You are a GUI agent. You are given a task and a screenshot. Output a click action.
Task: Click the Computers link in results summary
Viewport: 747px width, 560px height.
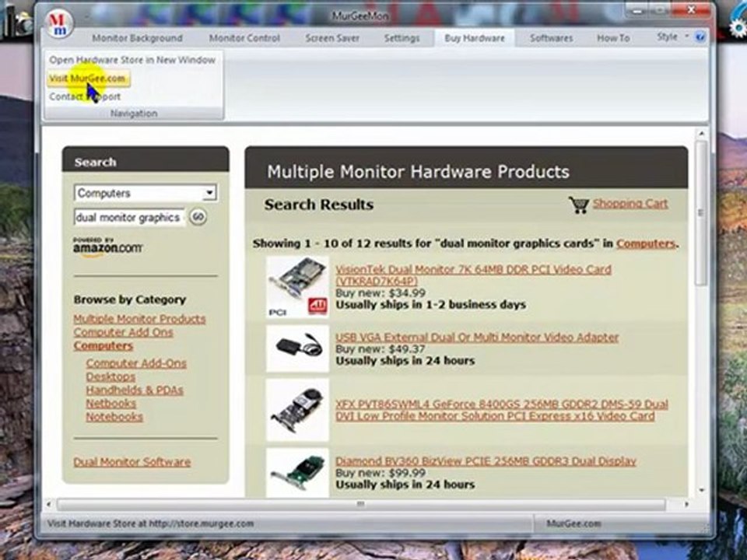point(646,243)
